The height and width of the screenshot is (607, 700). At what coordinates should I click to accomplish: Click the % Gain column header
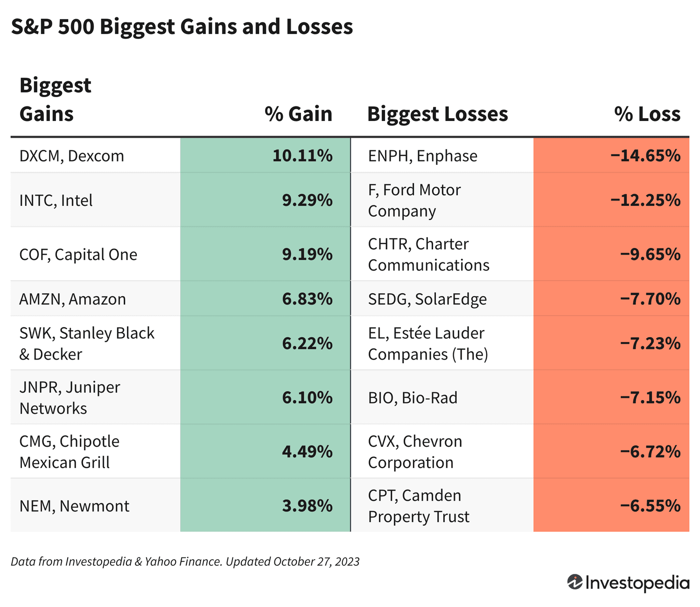click(299, 114)
